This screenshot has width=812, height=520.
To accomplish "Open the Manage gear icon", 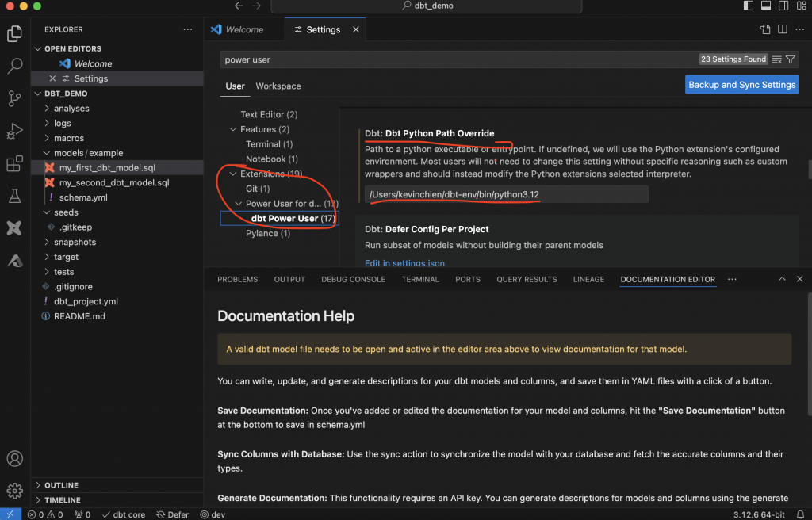I will click(14, 491).
